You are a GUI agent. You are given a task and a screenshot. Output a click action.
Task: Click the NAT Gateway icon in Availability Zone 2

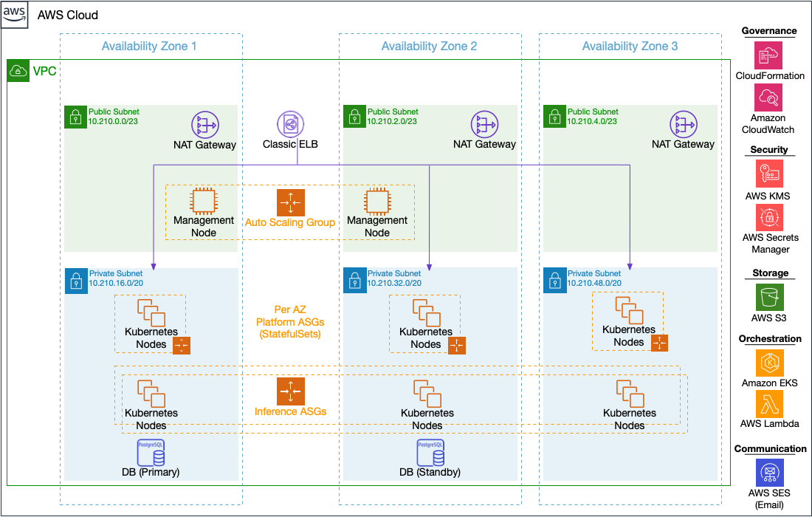tap(484, 125)
